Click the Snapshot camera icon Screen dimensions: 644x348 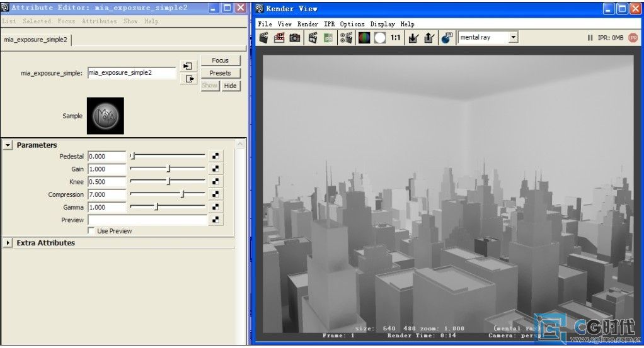click(x=295, y=38)
